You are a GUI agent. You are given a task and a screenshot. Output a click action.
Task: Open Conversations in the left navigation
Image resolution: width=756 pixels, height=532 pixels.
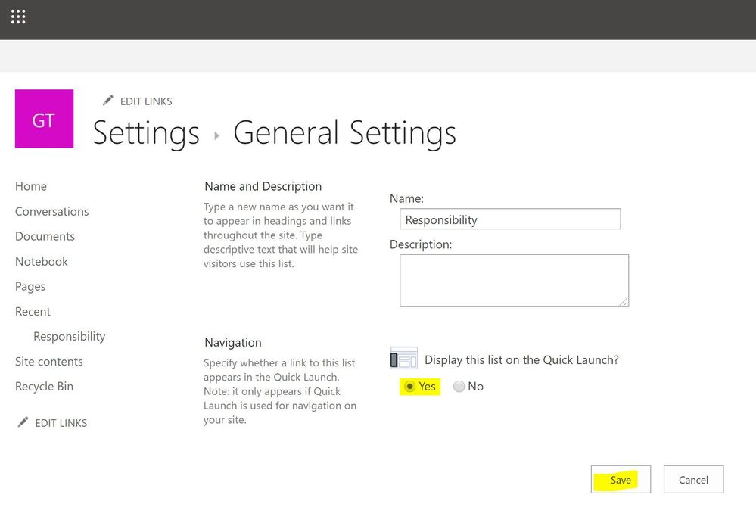click(x=52, y=211)
